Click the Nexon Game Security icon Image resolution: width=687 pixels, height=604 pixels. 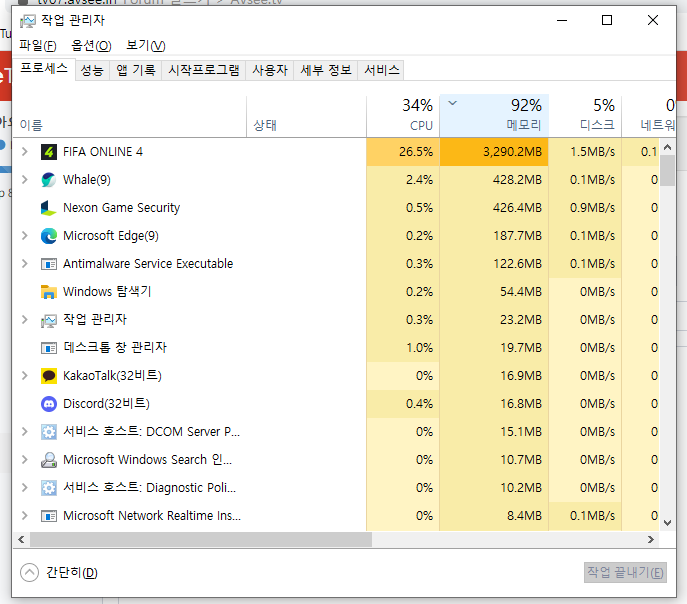click(49, 208)
